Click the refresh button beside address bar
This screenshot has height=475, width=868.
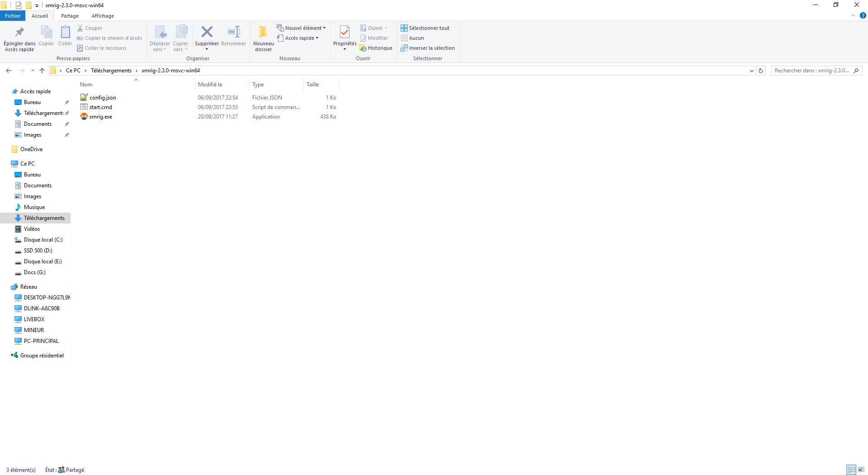coord(761,71)
